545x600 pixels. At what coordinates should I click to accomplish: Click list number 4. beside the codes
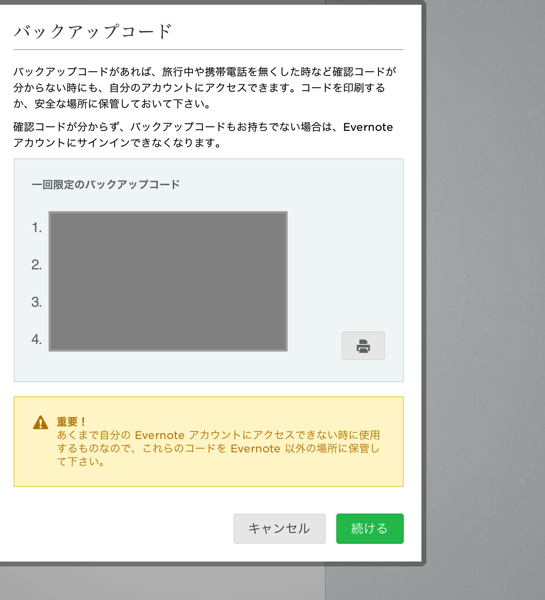tap(37, 339)
